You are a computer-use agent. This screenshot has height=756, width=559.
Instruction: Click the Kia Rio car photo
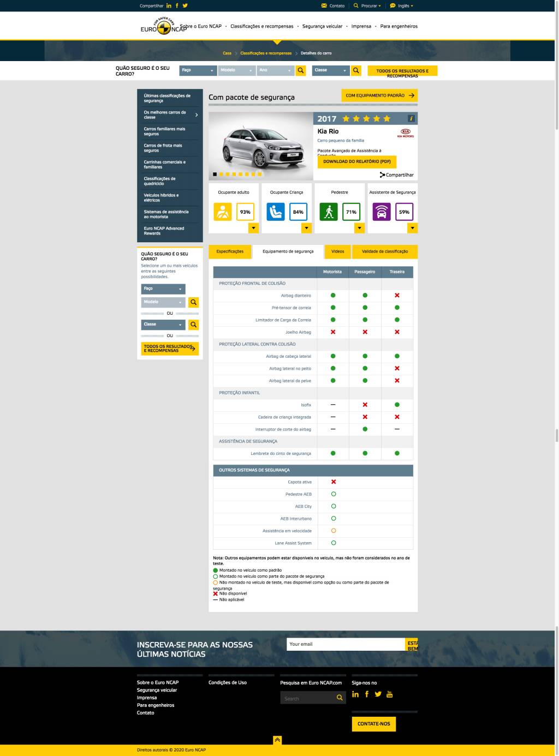[x=261, y=146]
